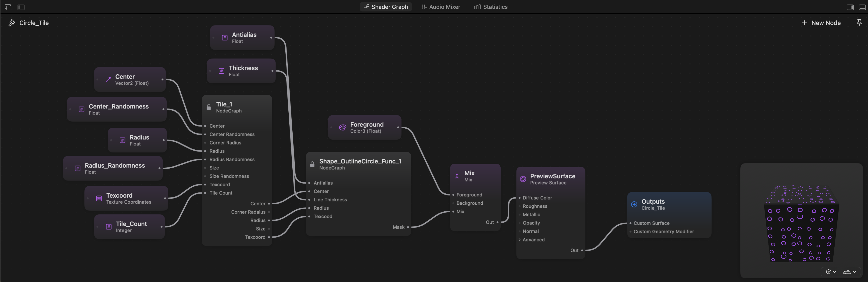The height and width of the screenshot is (282, 868).
Task: Switch to the Audio Mixer tab
Action: click(x=441, y=7)
